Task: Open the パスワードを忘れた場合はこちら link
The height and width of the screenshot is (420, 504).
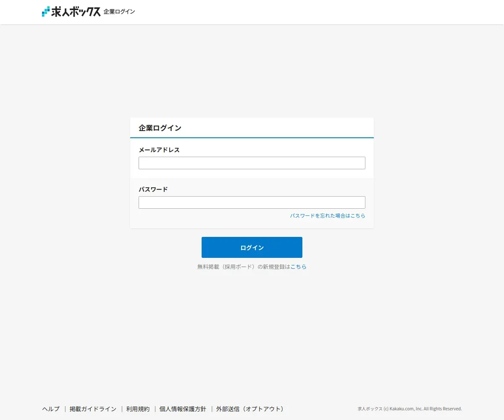Action: point(328,215)
